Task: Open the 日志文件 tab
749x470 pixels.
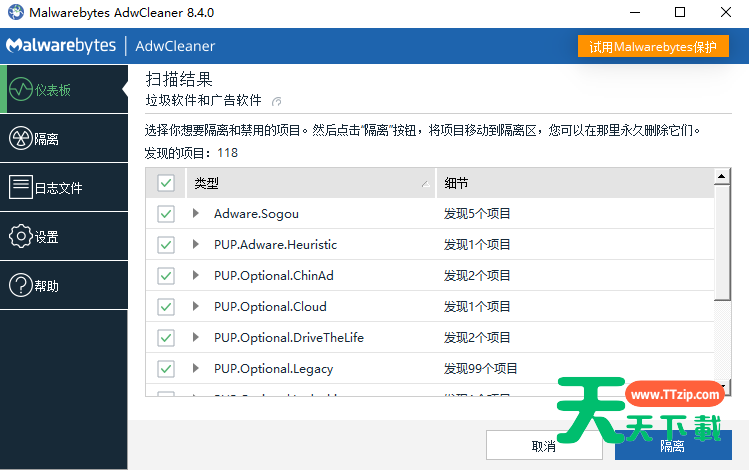Action: tap(64, 187)
